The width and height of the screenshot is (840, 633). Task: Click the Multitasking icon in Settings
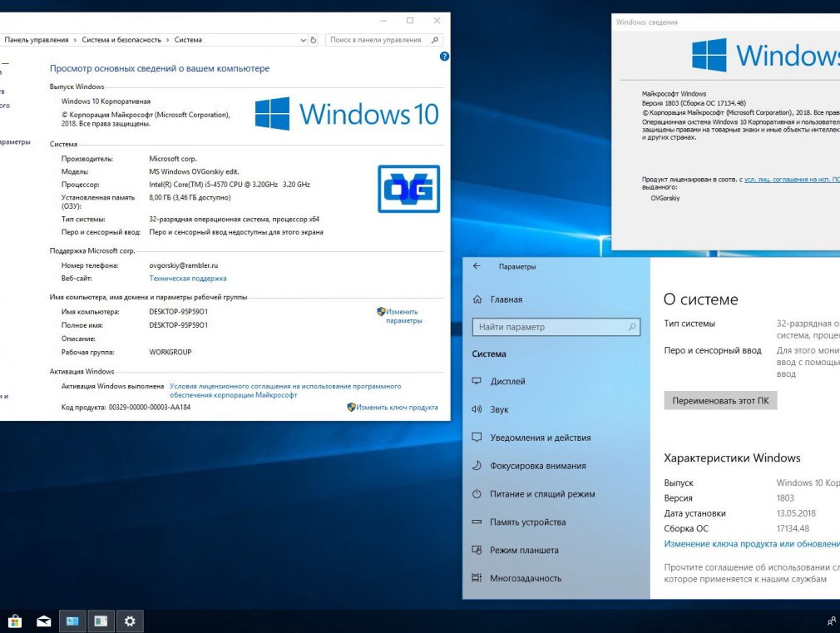coord(477,578)
